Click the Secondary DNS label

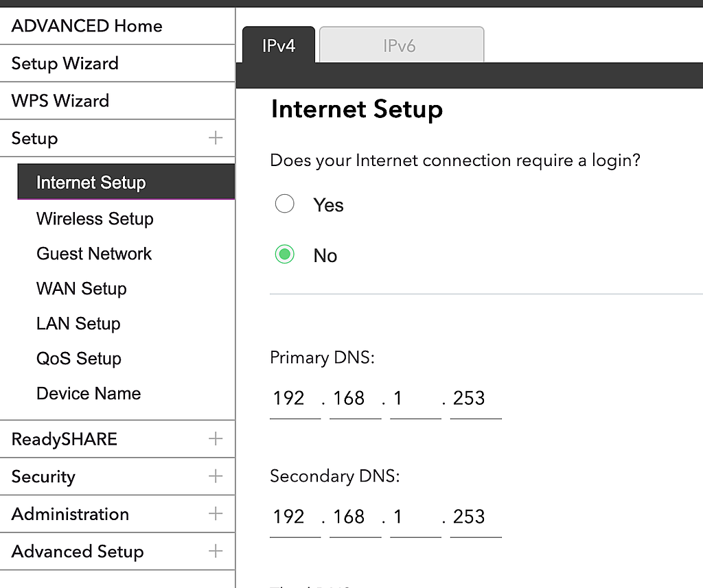pos(334,476)
